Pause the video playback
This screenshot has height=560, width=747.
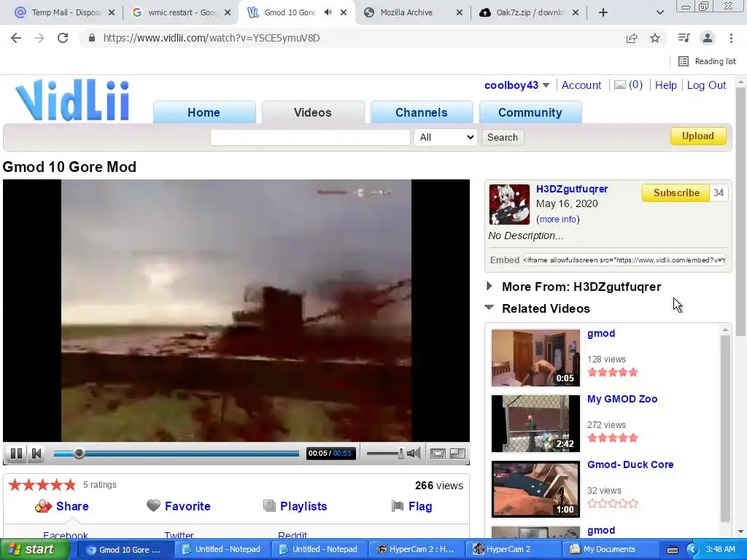(16, 454)
